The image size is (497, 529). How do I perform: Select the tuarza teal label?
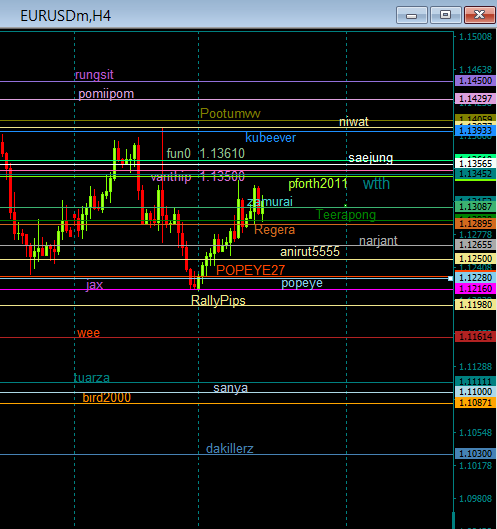pyautogui.click(x=92, y=378)
